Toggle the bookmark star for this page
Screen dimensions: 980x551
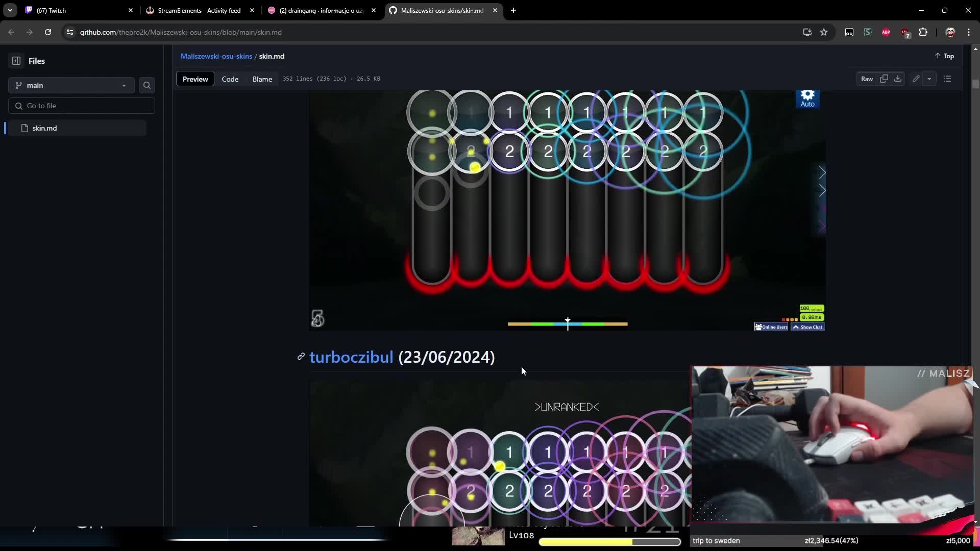tap(824, 32)
